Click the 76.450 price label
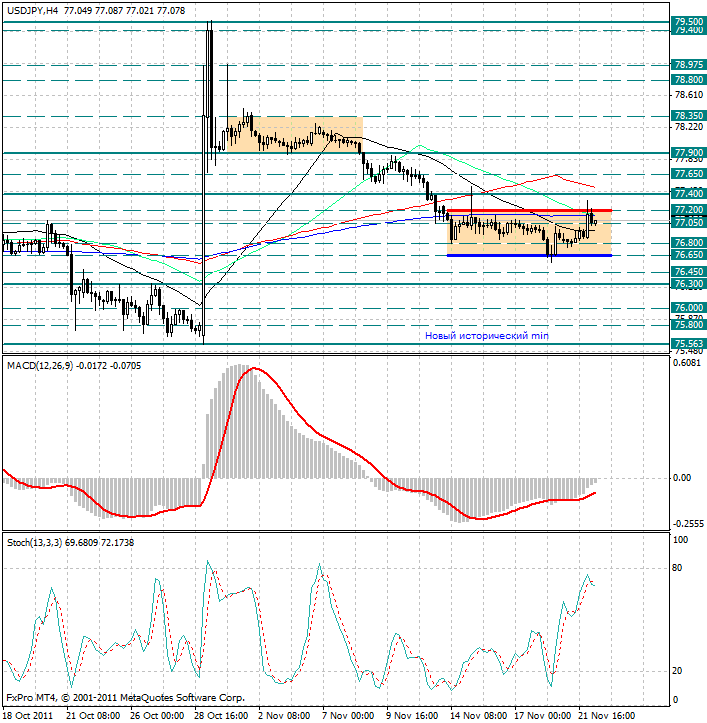This screenshot has width=707, height=723. [x=689, y=272]
